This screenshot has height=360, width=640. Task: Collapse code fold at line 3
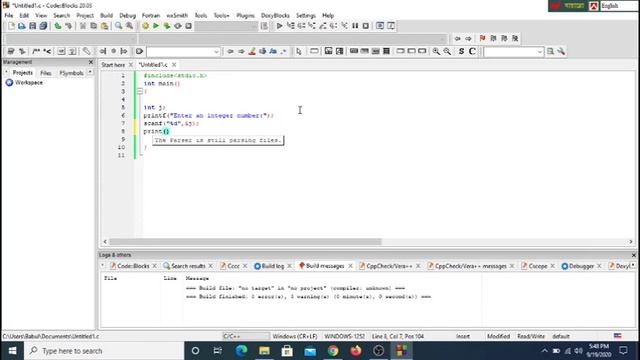[140, 91]
